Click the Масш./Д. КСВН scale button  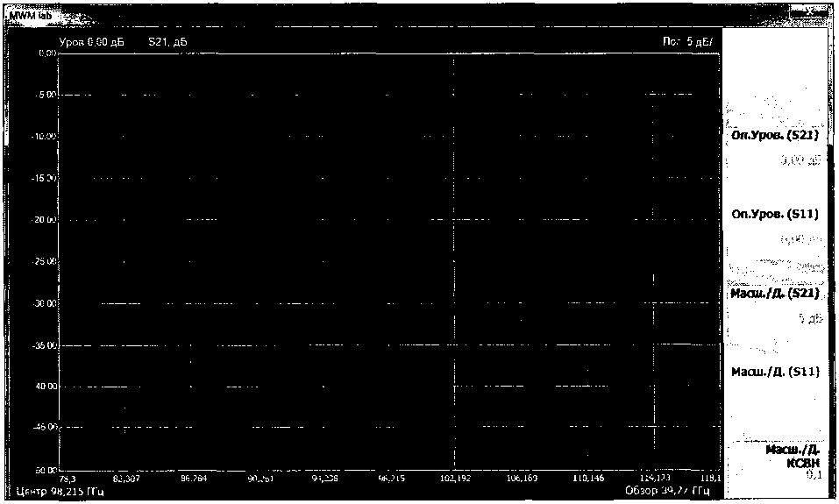793,457
